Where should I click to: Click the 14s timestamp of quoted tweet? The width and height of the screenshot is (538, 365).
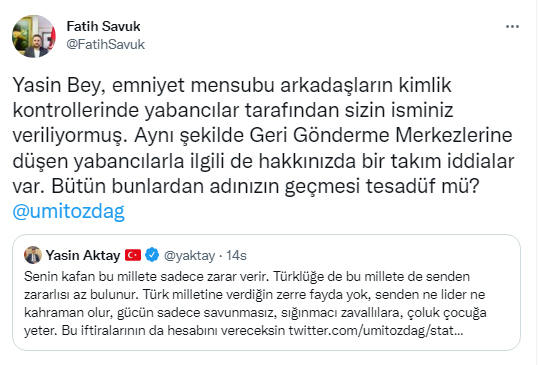point(236,256)
